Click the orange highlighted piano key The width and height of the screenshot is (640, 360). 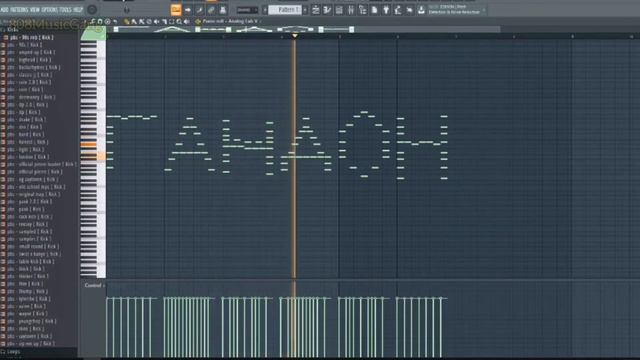click(x=89, y=144)
